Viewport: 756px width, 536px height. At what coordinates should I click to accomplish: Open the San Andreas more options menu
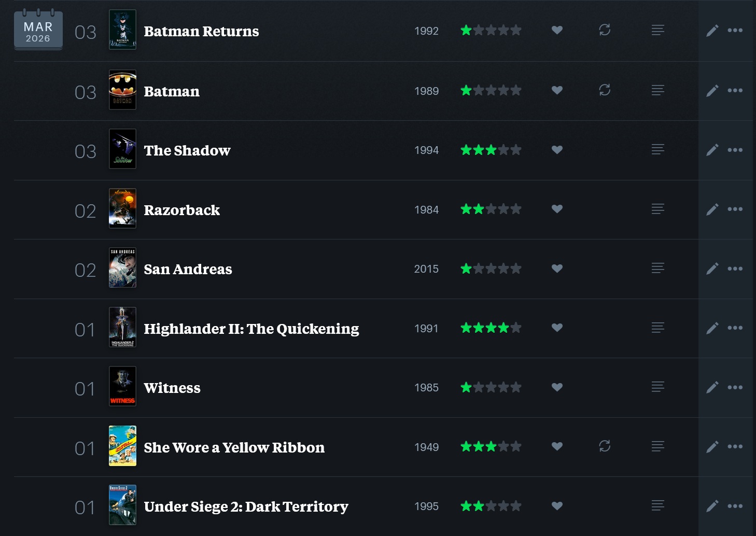coord(735,269)
